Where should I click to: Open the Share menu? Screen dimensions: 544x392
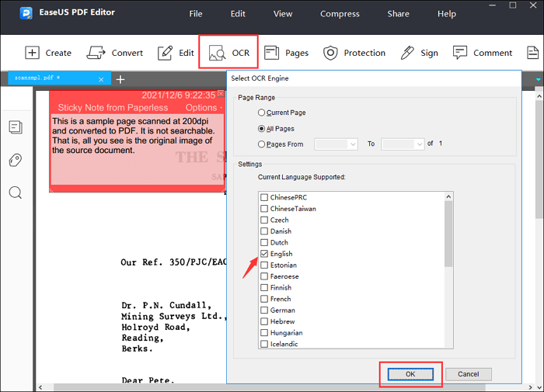coord(398,14)
